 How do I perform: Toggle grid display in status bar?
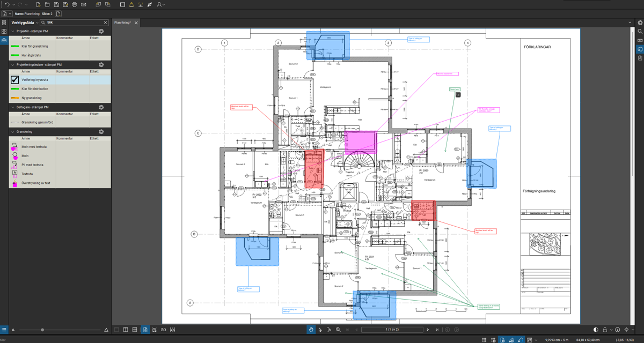coord(484,340)
